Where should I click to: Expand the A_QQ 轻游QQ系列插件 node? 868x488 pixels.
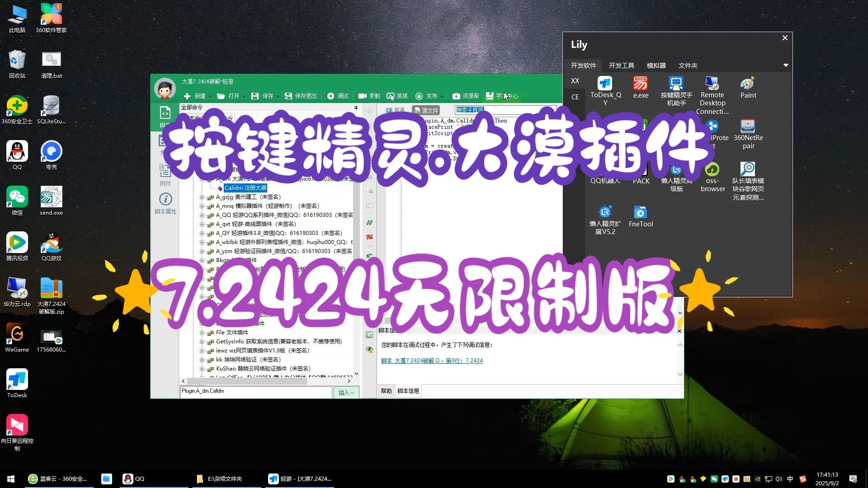[202, 215]
